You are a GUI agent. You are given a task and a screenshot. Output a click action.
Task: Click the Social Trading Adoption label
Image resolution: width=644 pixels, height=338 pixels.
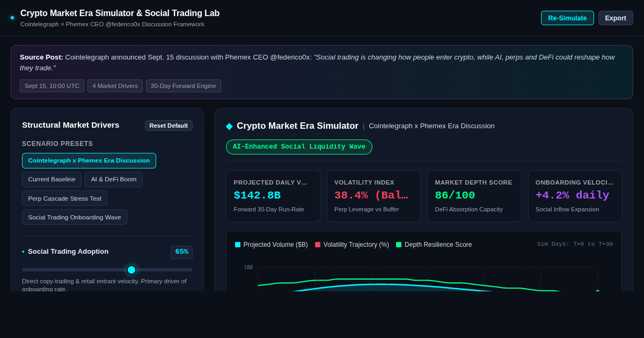[x=68, y=252]
